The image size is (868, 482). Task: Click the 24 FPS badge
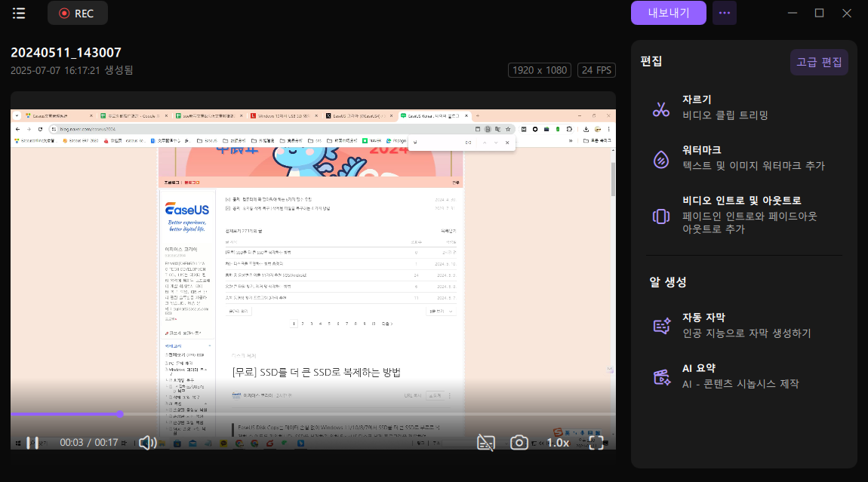click(x=596, y=69)
